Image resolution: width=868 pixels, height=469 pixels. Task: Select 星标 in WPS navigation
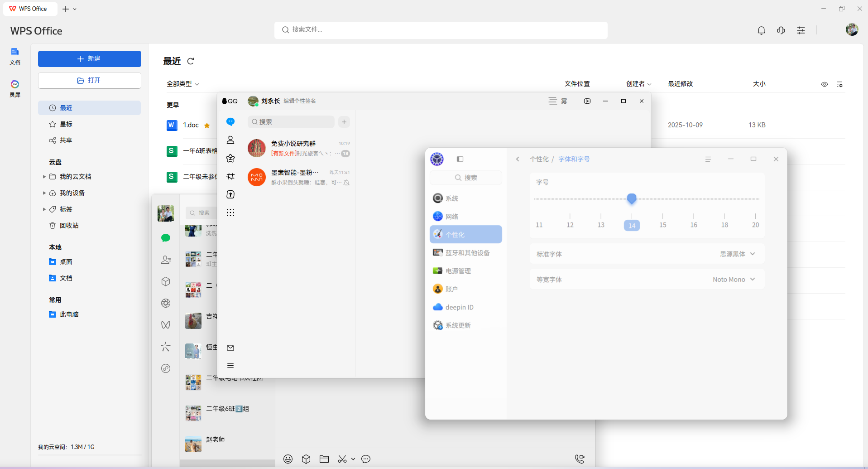(x=89, y=124)
